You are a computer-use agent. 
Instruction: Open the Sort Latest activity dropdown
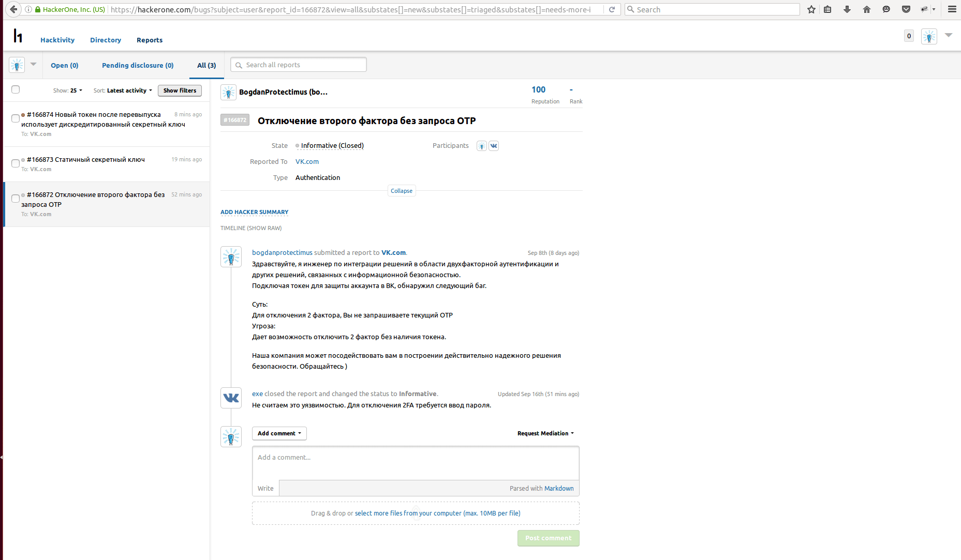click(129, 90)
